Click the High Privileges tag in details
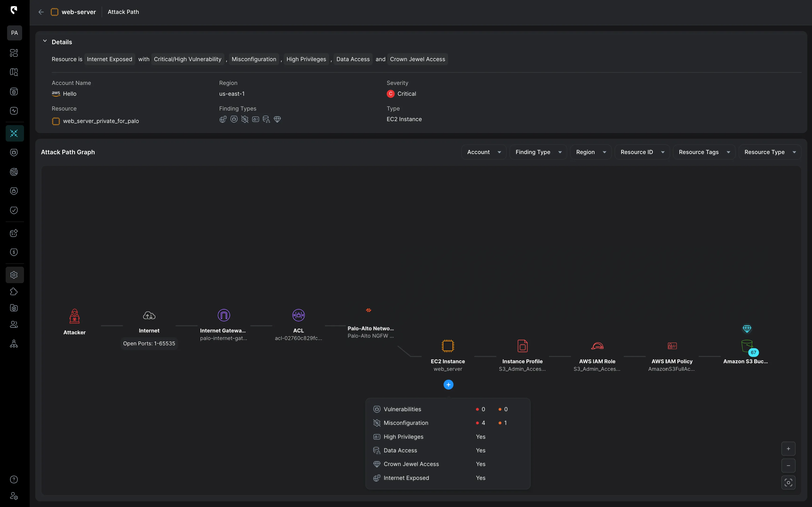The width and height of the screenshot is (812, 507). (306, 59)
